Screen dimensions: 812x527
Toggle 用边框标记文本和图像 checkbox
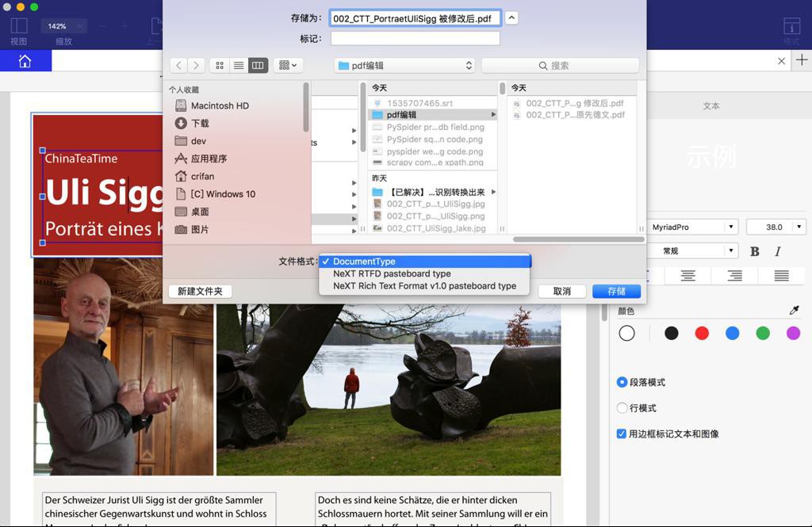pyautogui.click(x=622, y=433)
